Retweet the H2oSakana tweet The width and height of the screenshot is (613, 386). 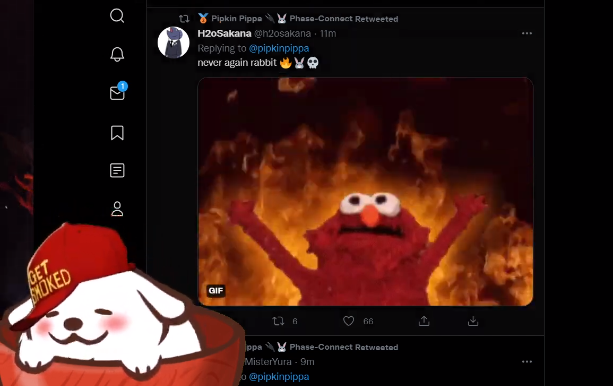(x=278, y=321)
